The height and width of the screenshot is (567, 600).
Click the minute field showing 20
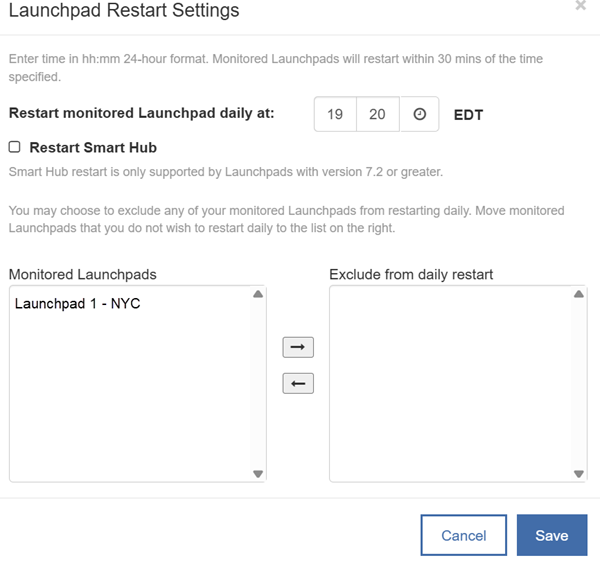pyautogui.click(x=377, y=115)
